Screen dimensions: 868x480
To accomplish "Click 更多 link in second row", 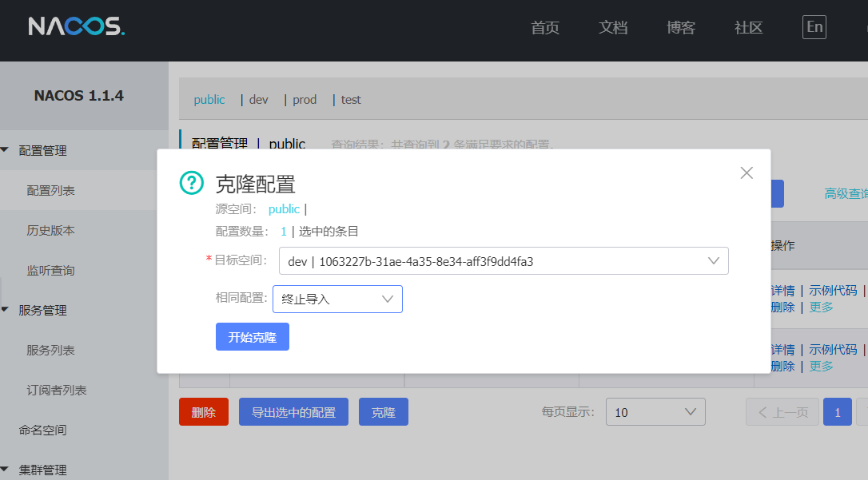I will (821, 366).
